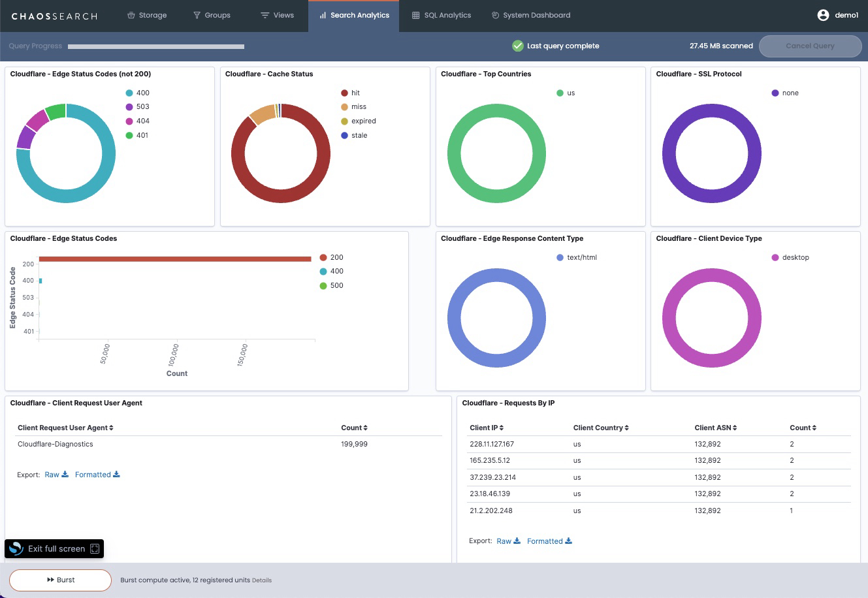The image size is (868, 598).
Task: Click the 23.18.46.139 IP cell
Action: coord(490,494)
